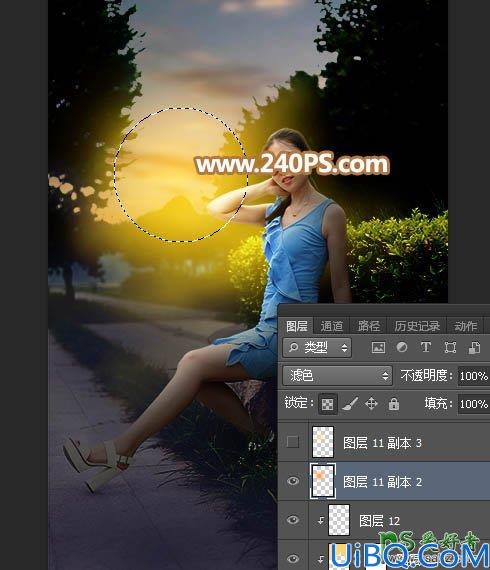Select 图层 11 副本 3 thumbnail
The width and height of the screenshot is (490, 570).
(x=323, y=442)
